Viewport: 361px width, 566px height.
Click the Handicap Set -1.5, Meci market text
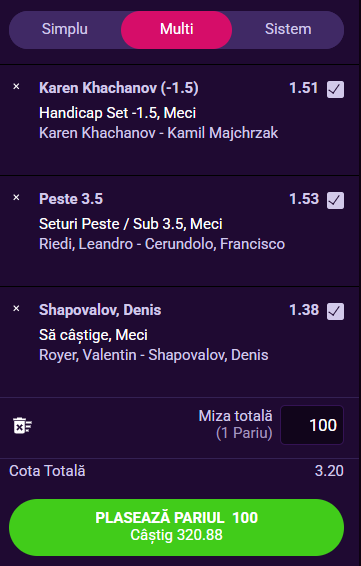coord(117,113)
